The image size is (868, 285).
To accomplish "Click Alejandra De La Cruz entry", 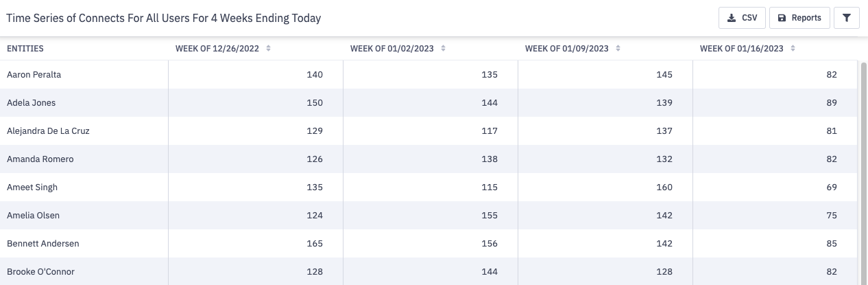I will pos(48,130).
